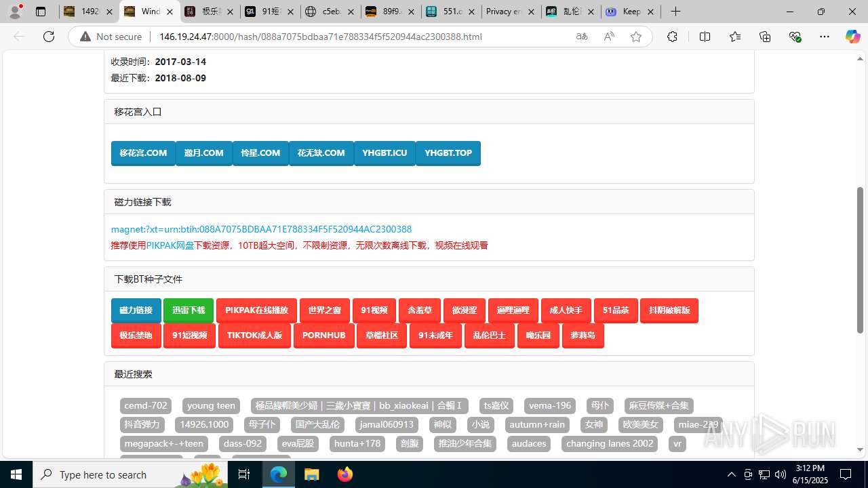Click the autumn+rain search tag
Image resolution: width=868 pixels, height=488 pixels.
coord(537,424)
